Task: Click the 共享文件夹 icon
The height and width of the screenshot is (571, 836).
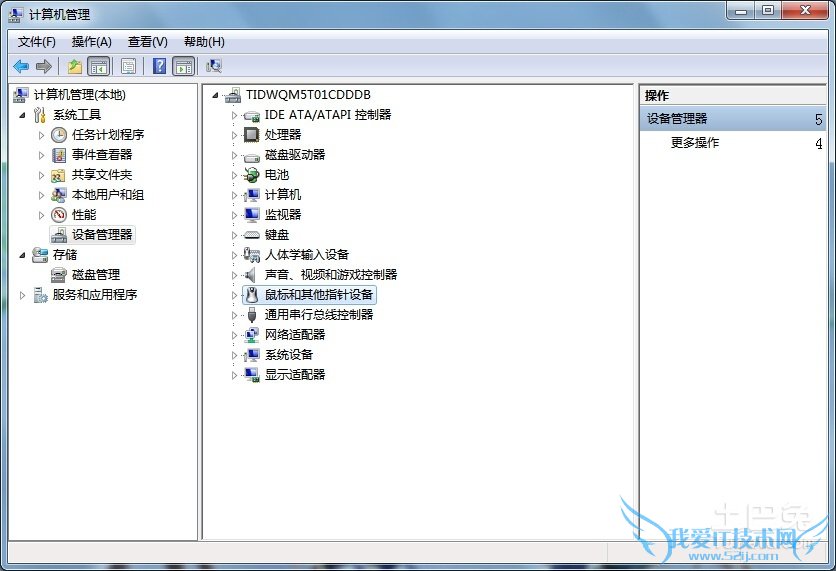Action: (x=59, y=175)
